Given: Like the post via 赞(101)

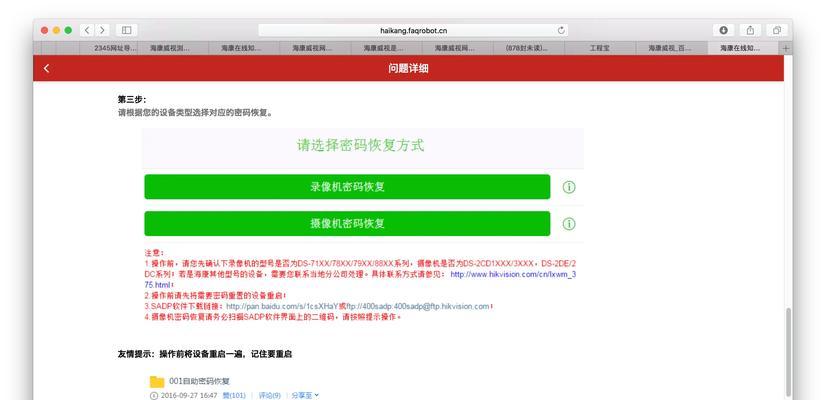Looking at the screenshot, I should pos(234,395).
